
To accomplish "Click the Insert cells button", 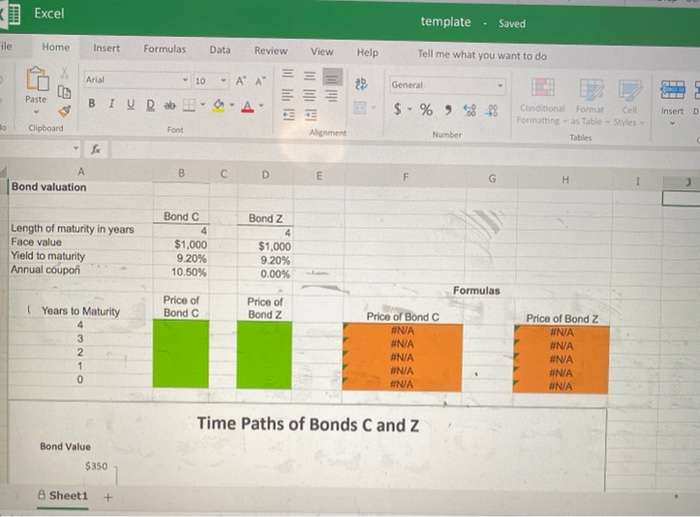I will click(672, 103).
